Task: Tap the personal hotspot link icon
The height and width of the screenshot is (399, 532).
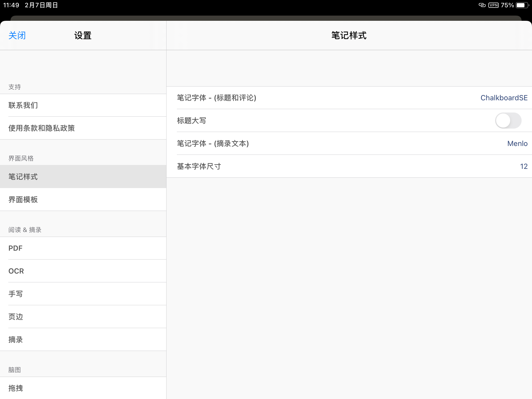Action: click(x=482, y=5)
